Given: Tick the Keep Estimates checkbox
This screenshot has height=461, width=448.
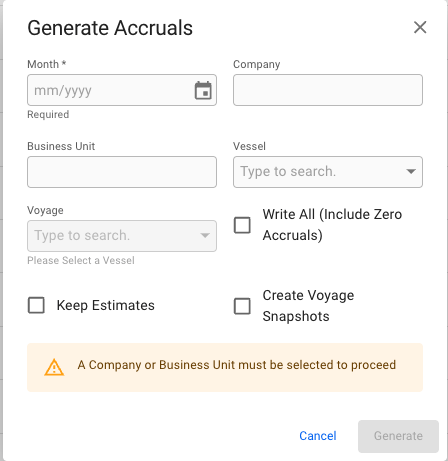Looking at the screenshot, I should coord(36,305).
